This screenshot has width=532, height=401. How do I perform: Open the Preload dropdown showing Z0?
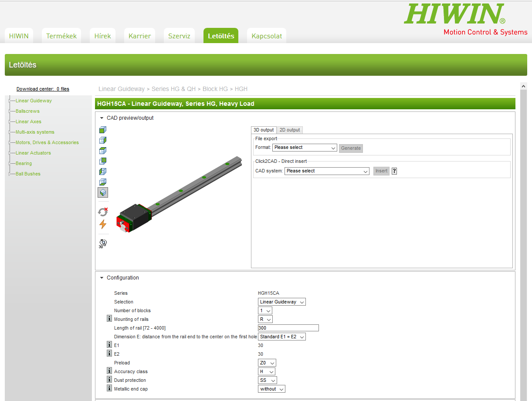267,363
